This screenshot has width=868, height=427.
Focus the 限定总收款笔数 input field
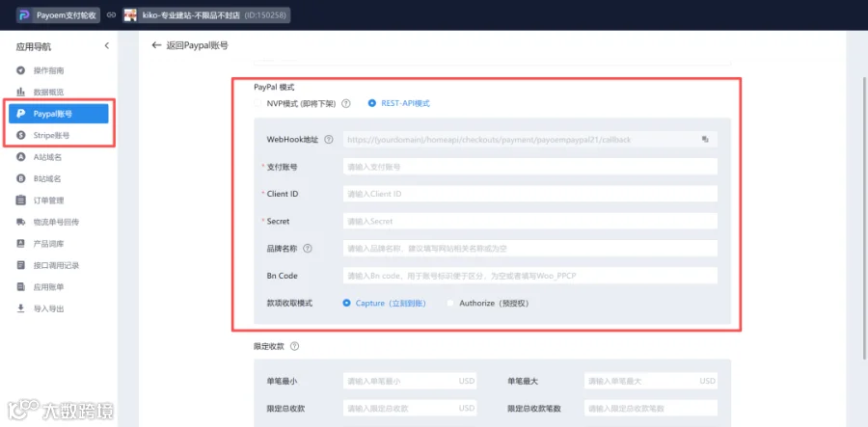tap(651, 408)
